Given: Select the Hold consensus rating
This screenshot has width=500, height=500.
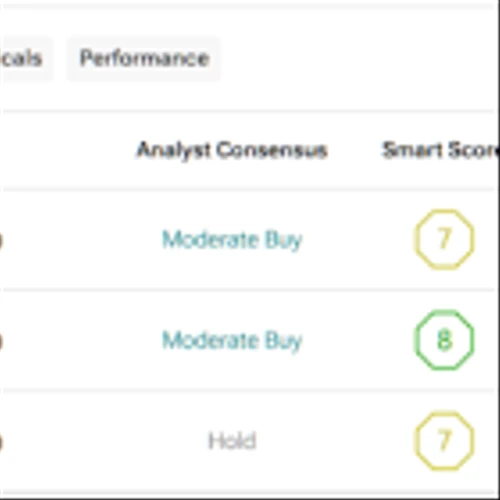Looking at the screenshot, I should (x=232, y=441).
